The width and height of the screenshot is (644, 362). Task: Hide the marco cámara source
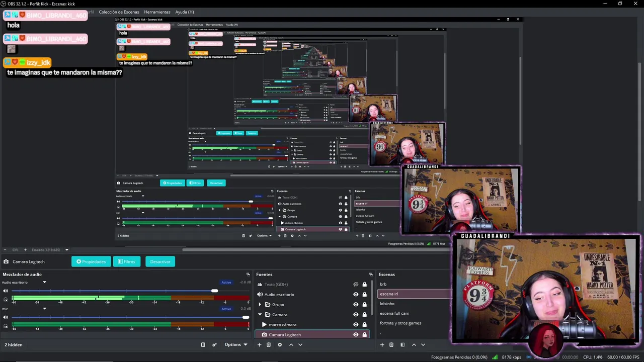356,325
